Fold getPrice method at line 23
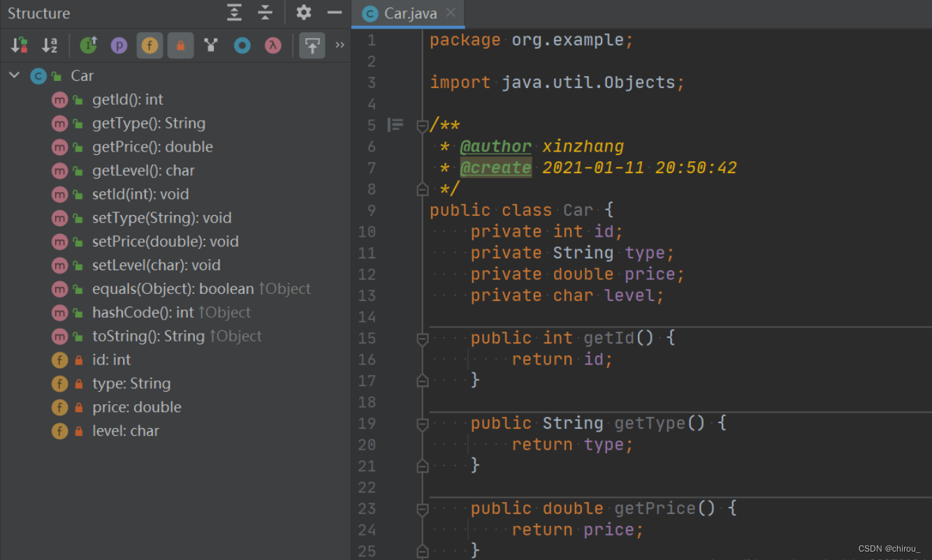Image resolution: width=932 pixels, height=560 pixels. 422,509
